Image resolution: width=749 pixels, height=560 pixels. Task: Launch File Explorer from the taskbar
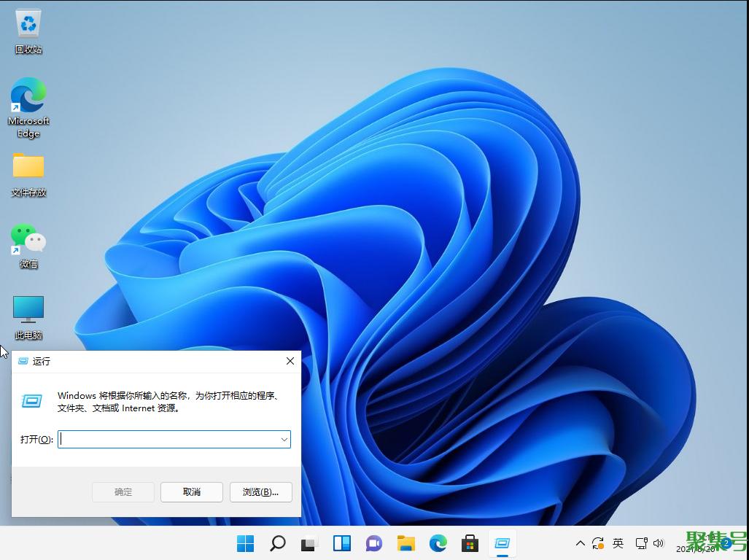[x=405, y=543]
